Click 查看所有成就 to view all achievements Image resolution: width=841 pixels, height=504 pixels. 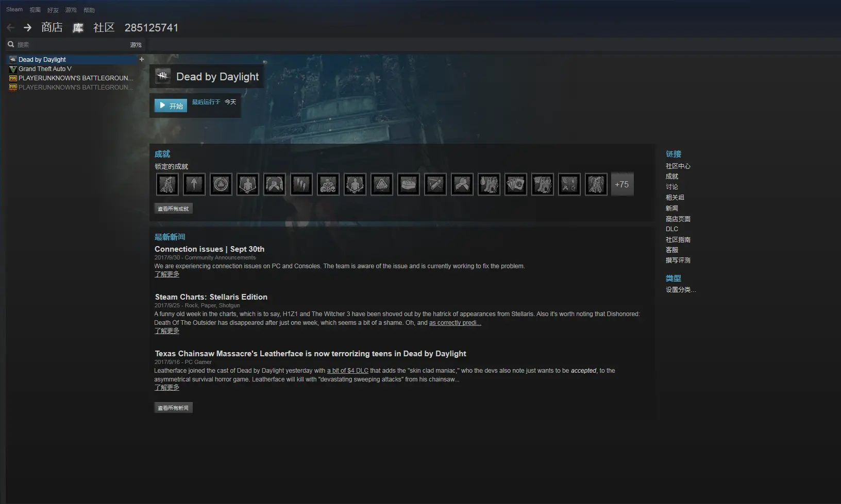tap(174, 208)
